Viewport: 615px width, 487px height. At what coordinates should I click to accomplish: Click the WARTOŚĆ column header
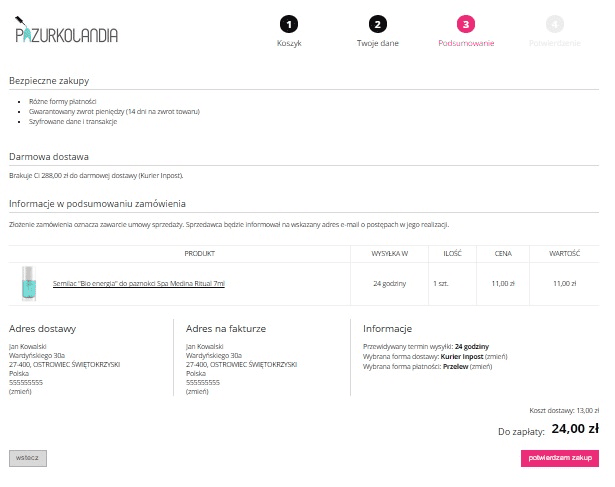564,254
